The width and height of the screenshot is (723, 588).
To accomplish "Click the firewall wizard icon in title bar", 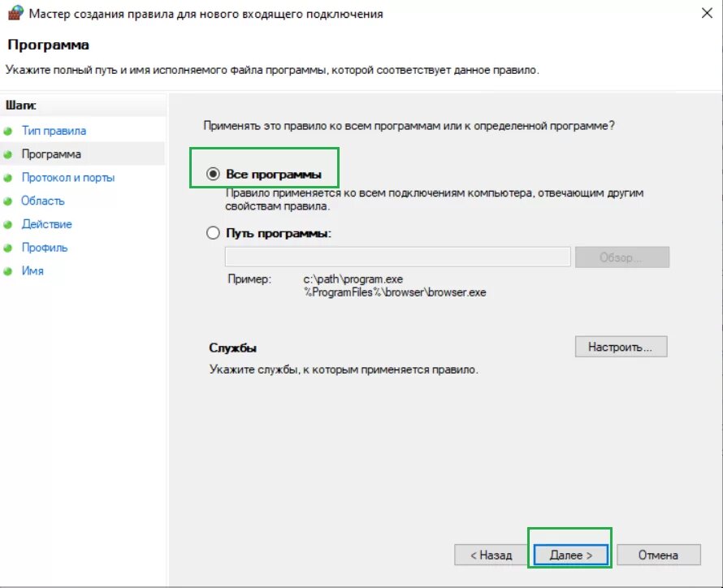I will pyautogui.click(x=15, y=13).
